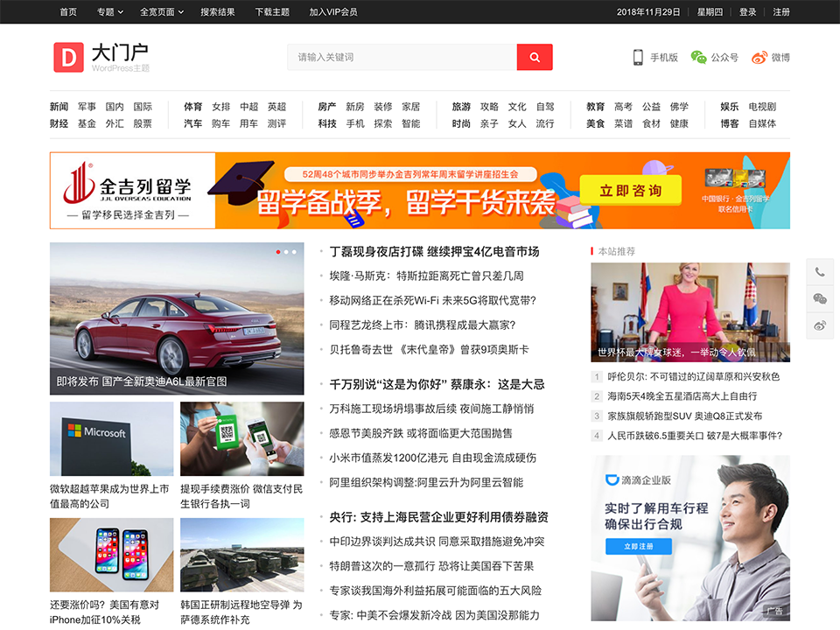Click the 大门户 D site logo

click(x=69, y=58)
